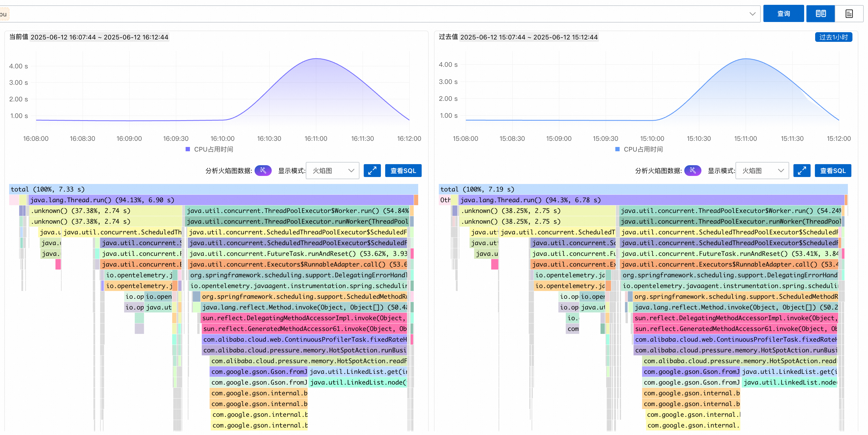
Task: Toggle CPU占用时间 legend in current chart
Action: click(209, 149)
